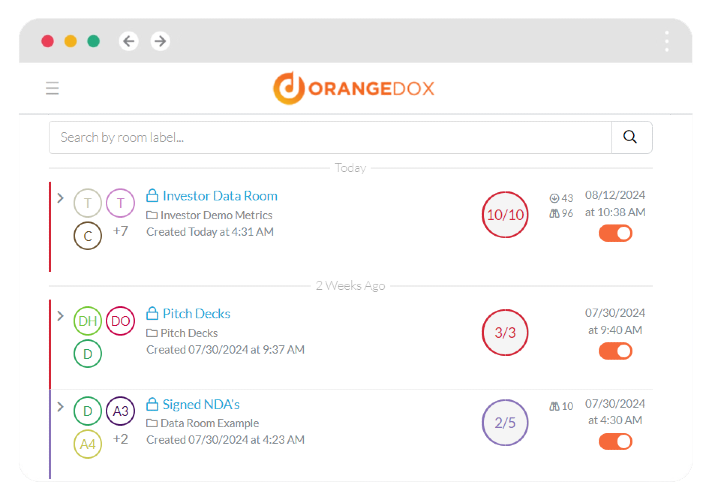Click the 10/10 progress circle
The height and width of the screenshot is (500, 712).
[505, 214]
